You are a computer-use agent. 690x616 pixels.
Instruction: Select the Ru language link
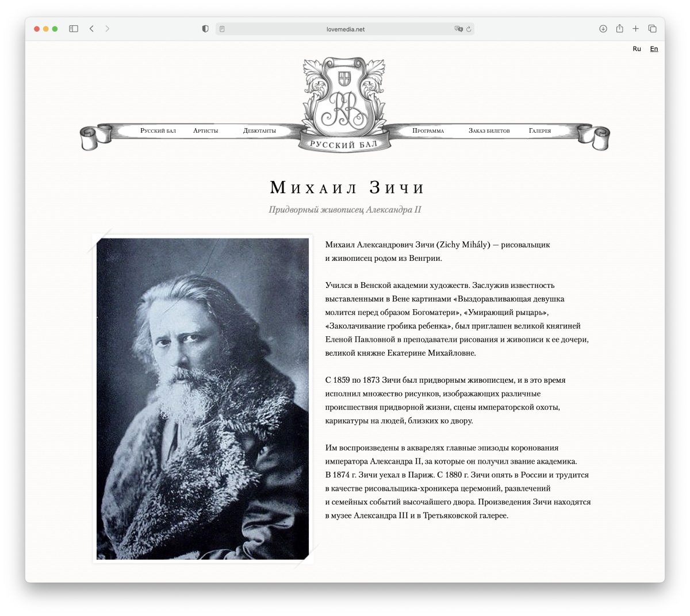(x=637, y=49)
